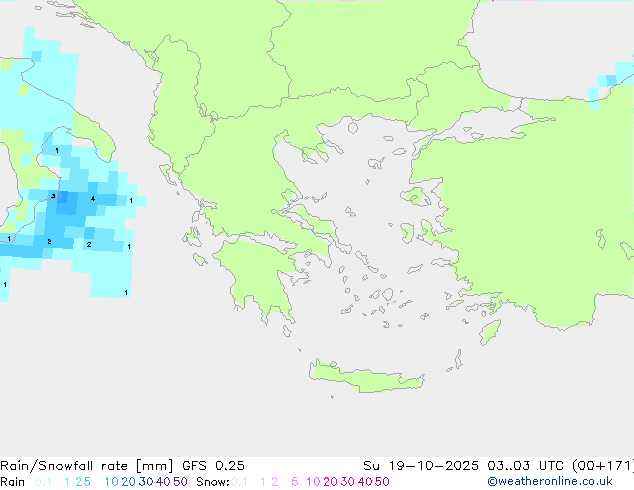Click the Su 19-10-2025 date text
This screenshot has width=634, height=490.
coord(421,466)
